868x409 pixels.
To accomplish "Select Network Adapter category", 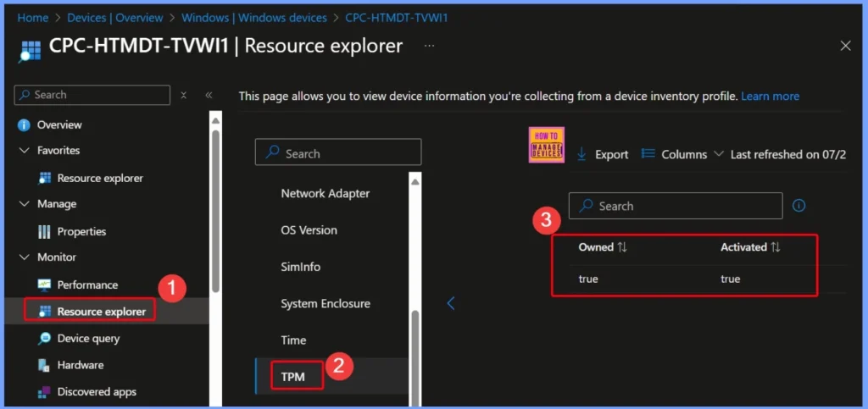I will (325, 193).
